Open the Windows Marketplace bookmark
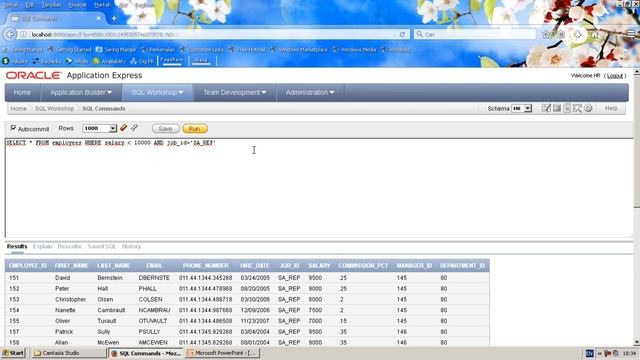 [x=299, y=49]
